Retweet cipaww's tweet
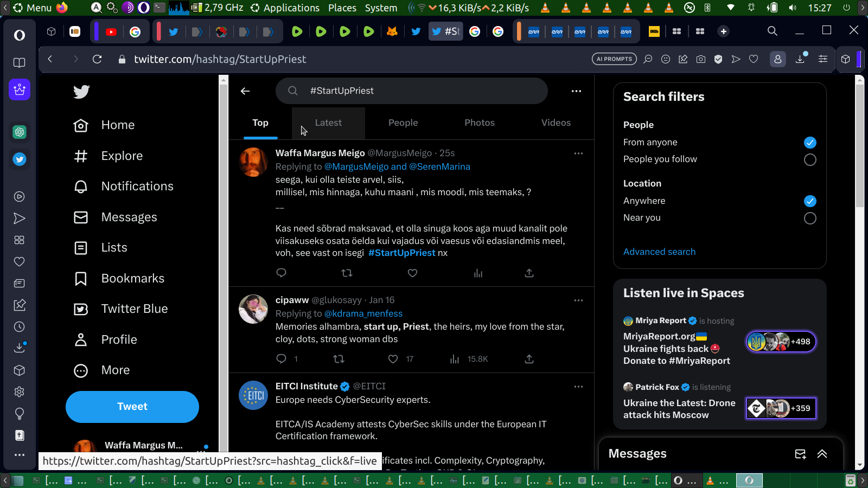 pos(339,358)
